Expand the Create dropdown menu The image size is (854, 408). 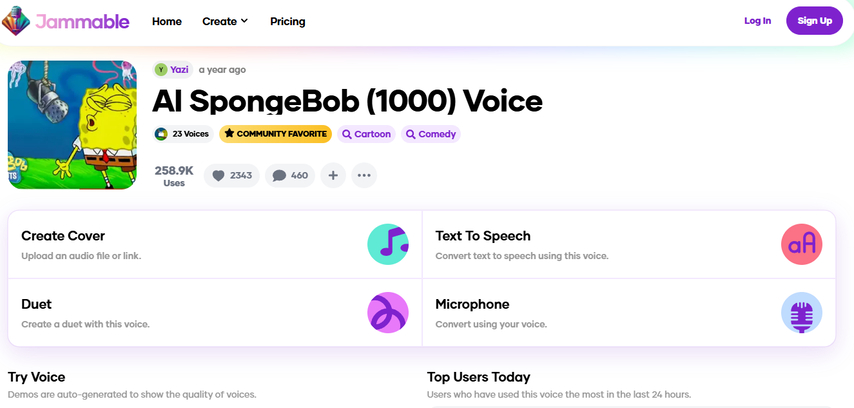(x=224, y=21)
